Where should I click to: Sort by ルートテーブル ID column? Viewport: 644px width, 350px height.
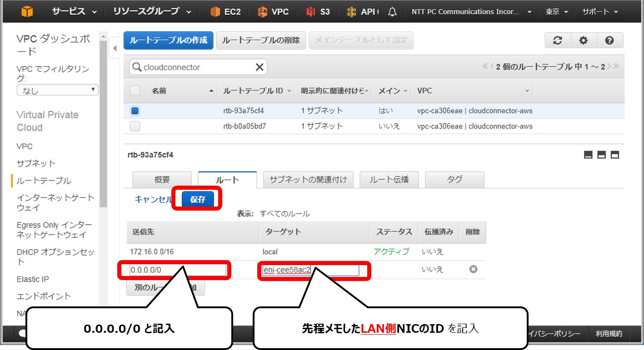pyautogui.click(x=257, y=91)
